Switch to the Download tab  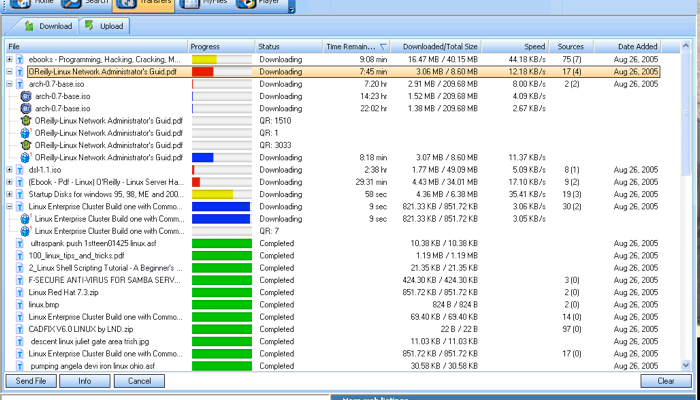click(48, 26)
